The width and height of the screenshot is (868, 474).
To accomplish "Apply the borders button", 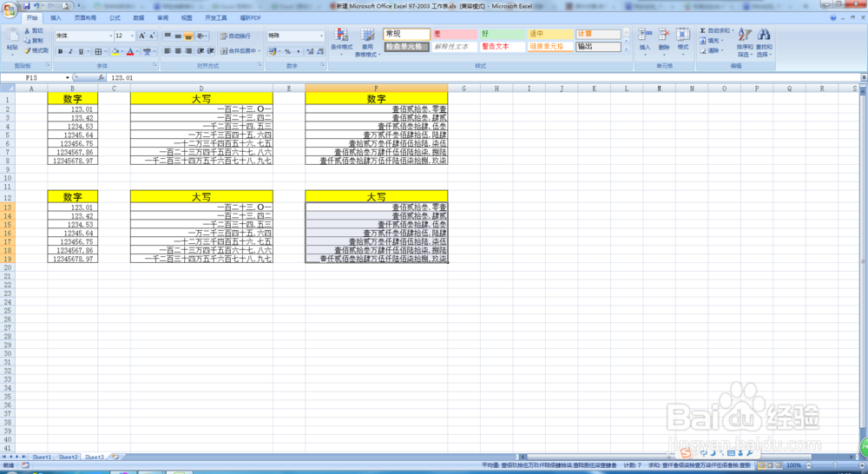I will pos(98,51).
